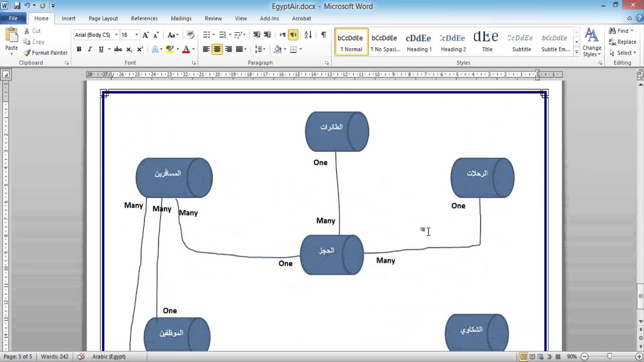The height and width of the screenshot is (362, 644).
Task: Open the font name dropdown
Action: coord(116,35)
